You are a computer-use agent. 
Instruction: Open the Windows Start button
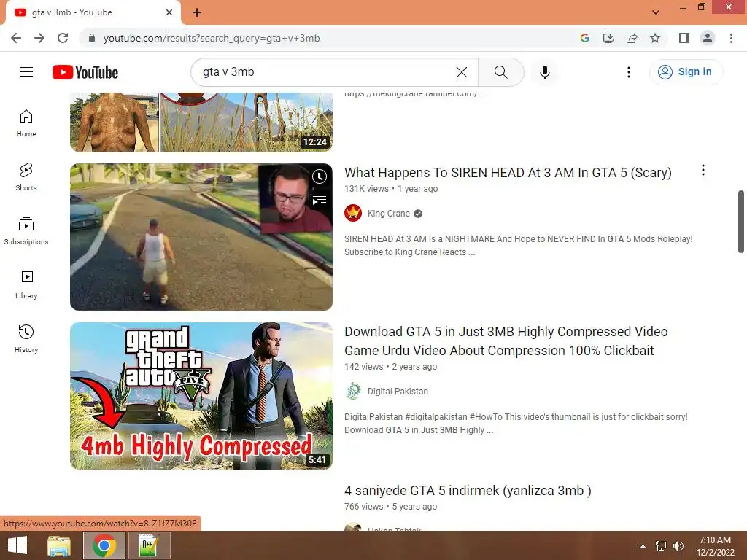18,545
